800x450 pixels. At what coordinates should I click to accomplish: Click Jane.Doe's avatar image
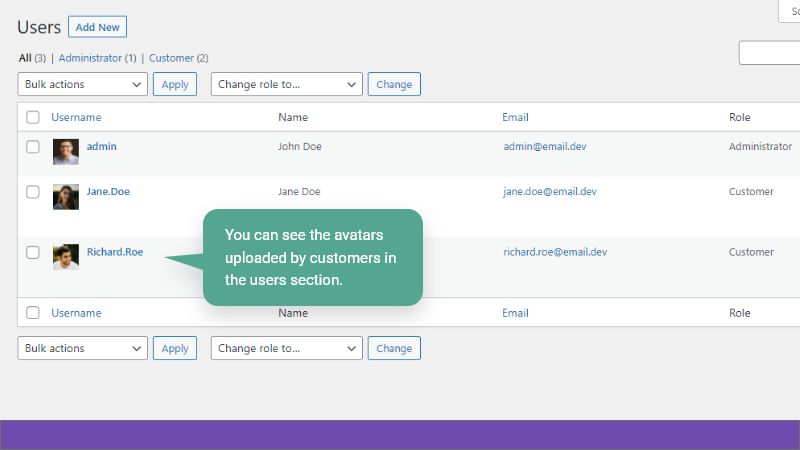point(66,197)
